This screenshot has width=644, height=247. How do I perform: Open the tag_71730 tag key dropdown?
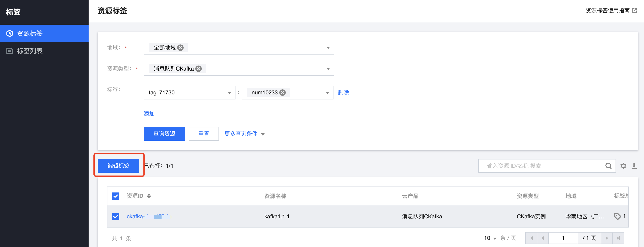tap(189, 93)
